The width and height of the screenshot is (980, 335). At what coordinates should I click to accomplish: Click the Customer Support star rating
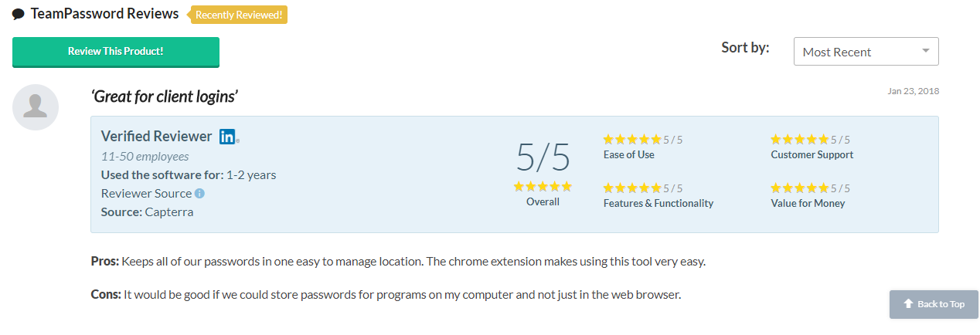point(800,140)
